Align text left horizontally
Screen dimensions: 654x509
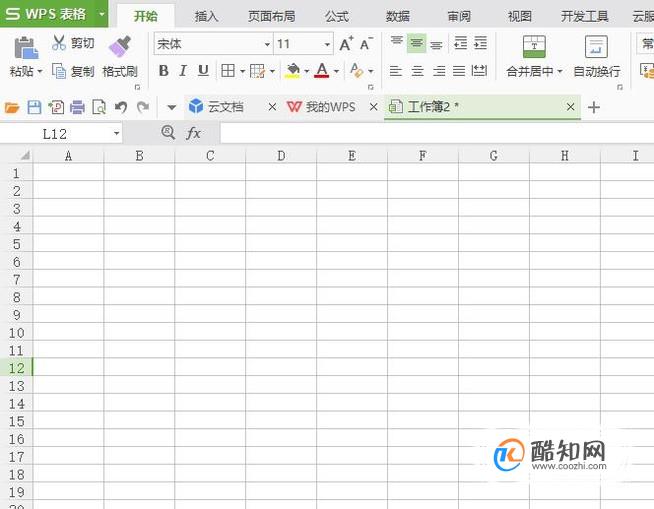[x=395, y=71]
